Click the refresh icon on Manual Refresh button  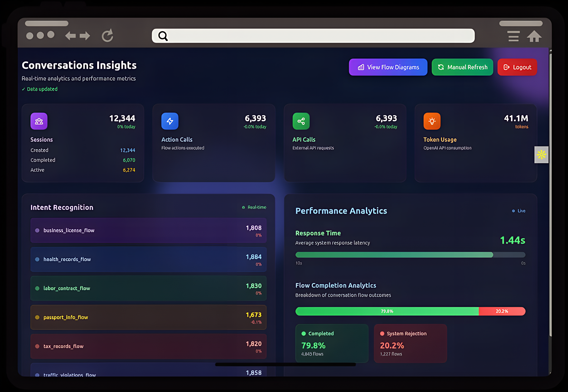(x=441, y=67)
